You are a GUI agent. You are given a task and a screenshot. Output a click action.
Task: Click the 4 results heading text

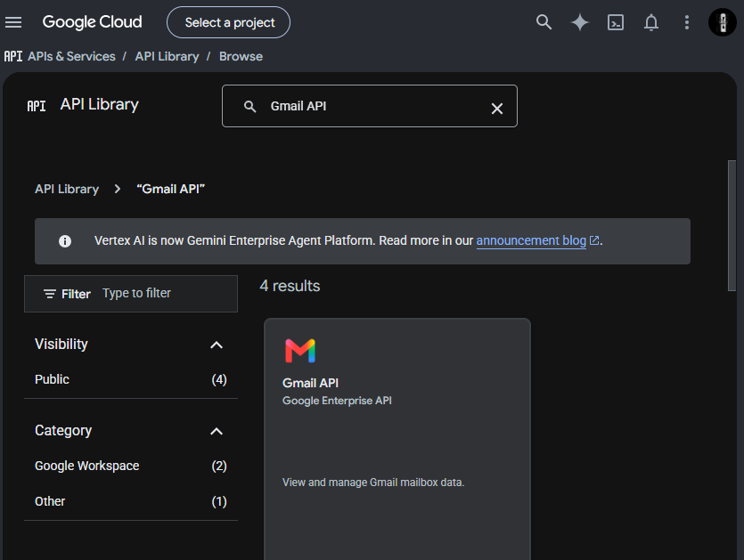pyautogui.click(x=290, y=286)
